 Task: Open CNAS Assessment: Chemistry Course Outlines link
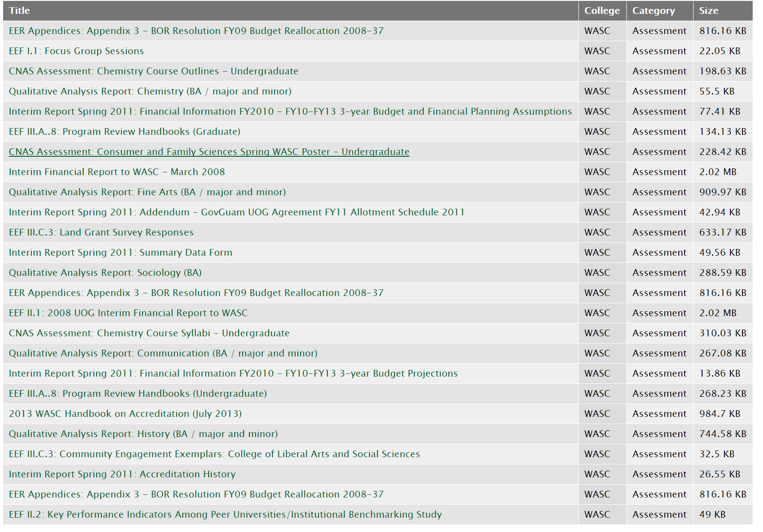point(153,71)
